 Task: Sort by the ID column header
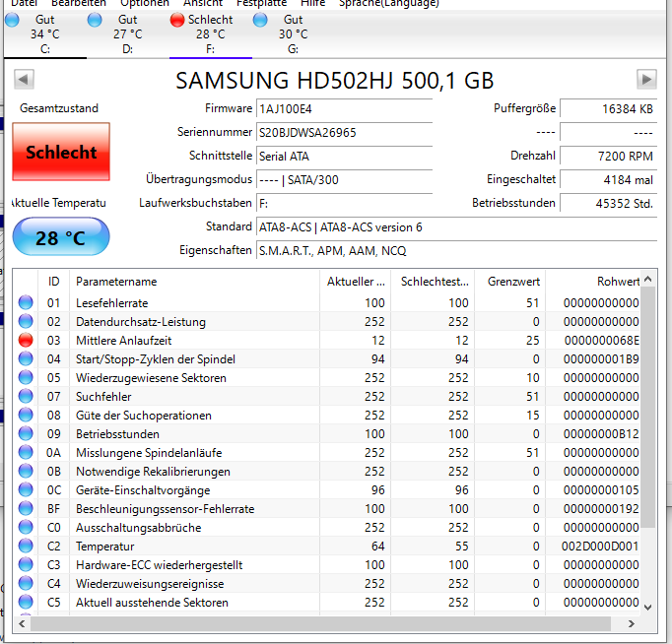53,282
